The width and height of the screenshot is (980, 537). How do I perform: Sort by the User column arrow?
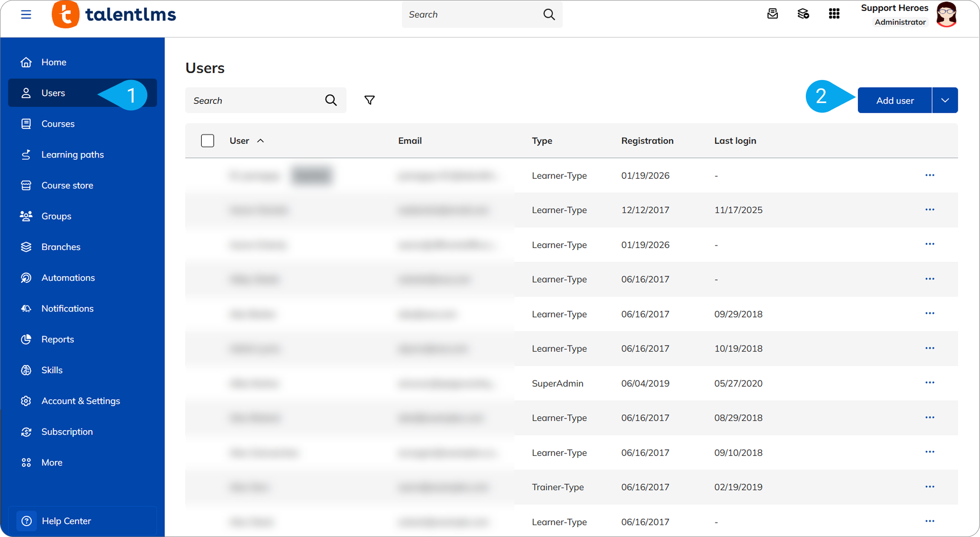tap(261, 141)
